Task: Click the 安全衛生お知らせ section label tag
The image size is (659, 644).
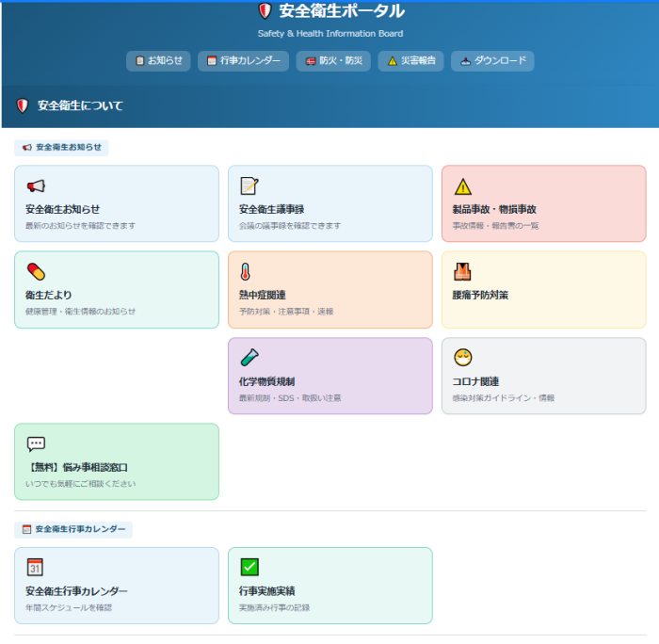Action: coord(61,148)
